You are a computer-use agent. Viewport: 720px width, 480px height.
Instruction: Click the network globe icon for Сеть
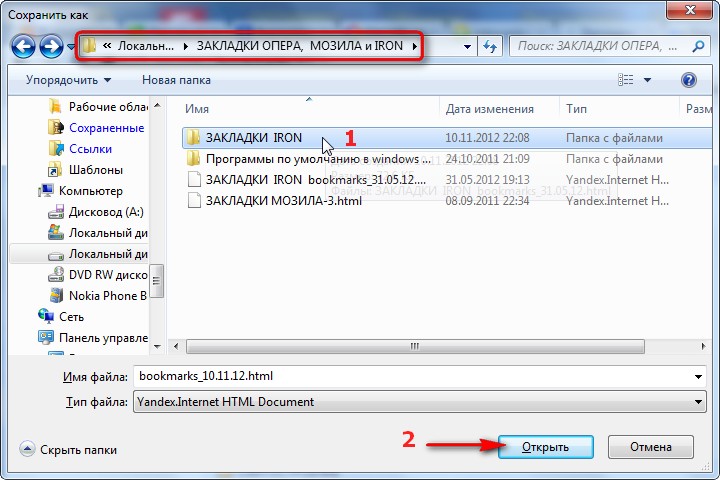[x=45, y=316]
